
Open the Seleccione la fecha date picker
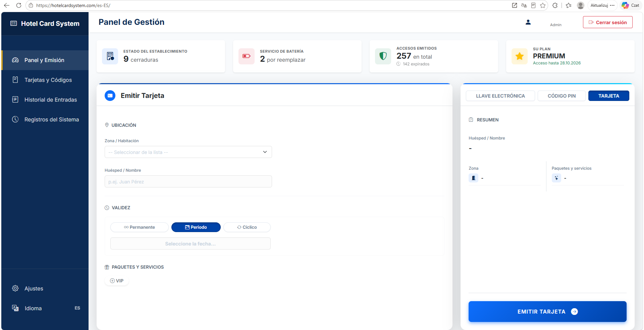(191, 243)
